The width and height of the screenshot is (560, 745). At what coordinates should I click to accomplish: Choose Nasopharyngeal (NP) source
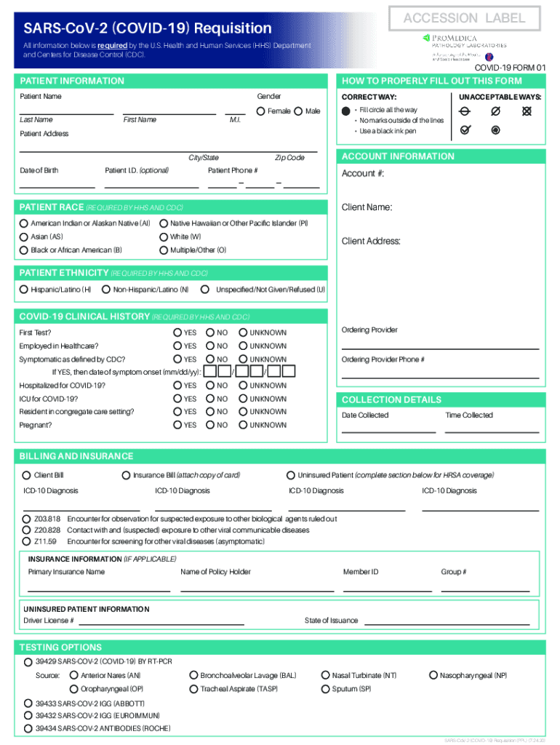[434, 676]
